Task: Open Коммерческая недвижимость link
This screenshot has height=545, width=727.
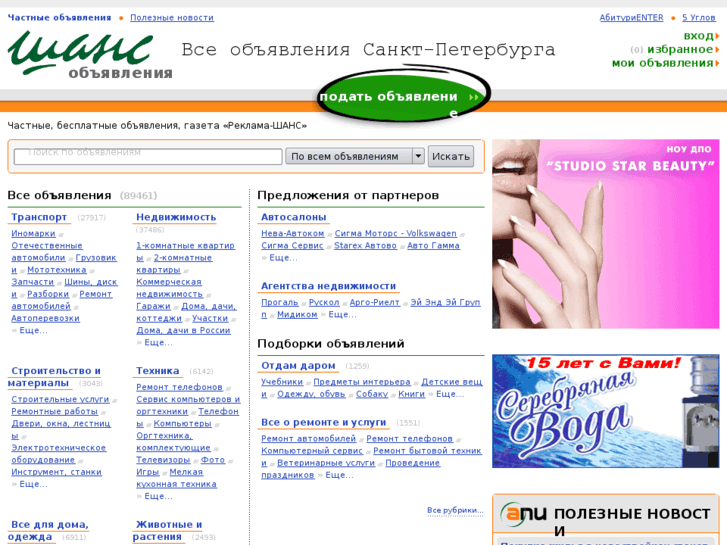Action: (170, 288)
